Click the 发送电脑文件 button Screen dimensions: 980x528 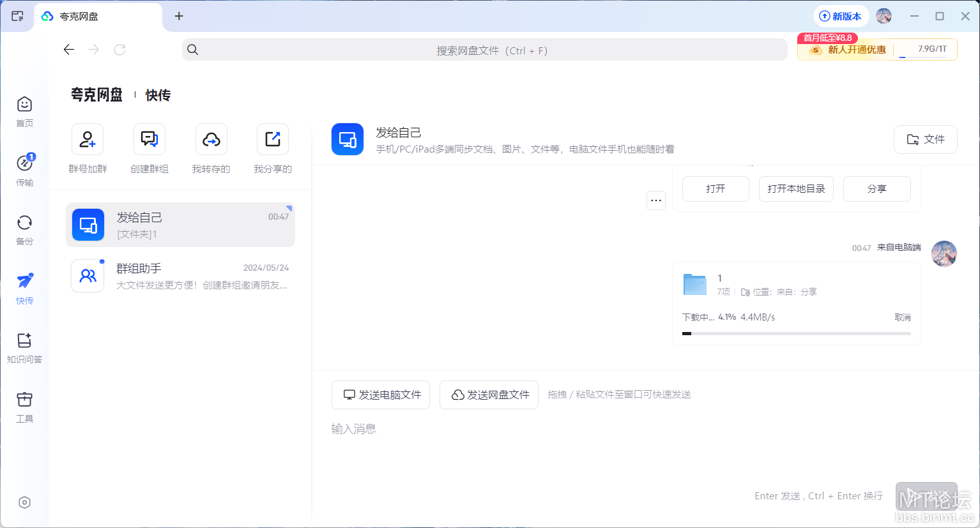click(x=381, y=395)
